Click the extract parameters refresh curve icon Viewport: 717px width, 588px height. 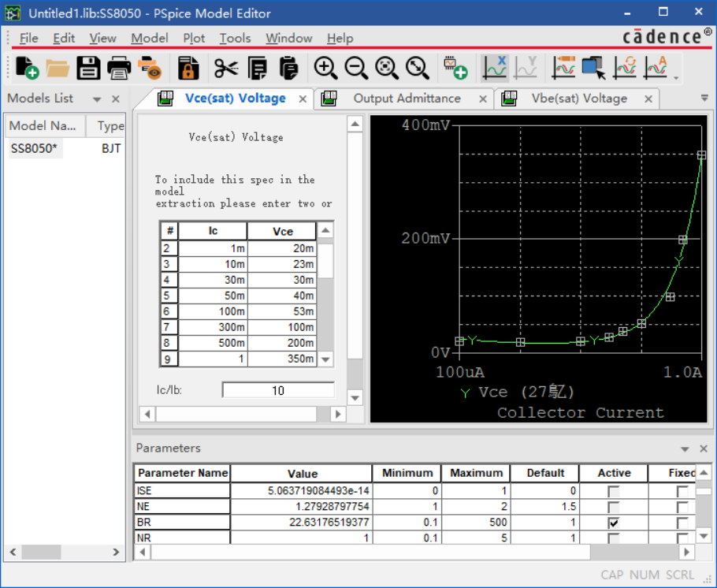(x=625, y=68)
